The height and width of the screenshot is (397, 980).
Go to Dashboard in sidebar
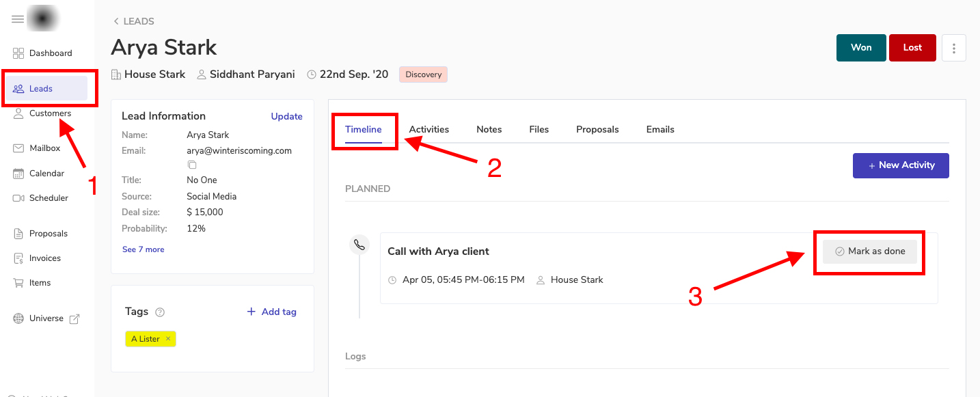click(50, 53)
